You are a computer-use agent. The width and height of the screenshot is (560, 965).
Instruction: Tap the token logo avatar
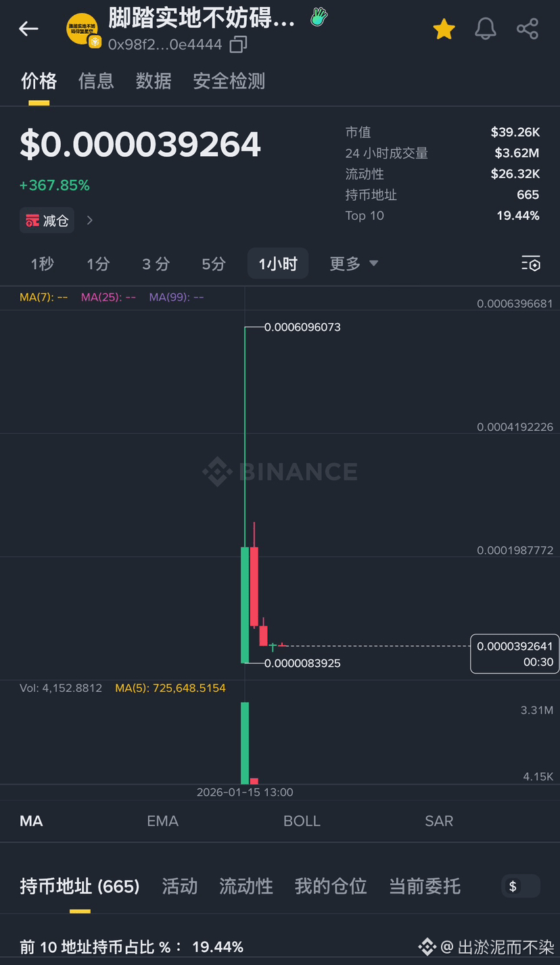82,29
